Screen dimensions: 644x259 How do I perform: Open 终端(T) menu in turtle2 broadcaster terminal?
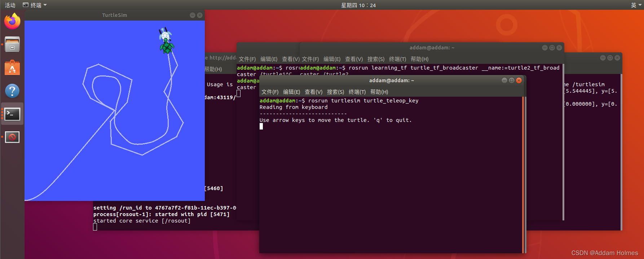coord(398,59)
